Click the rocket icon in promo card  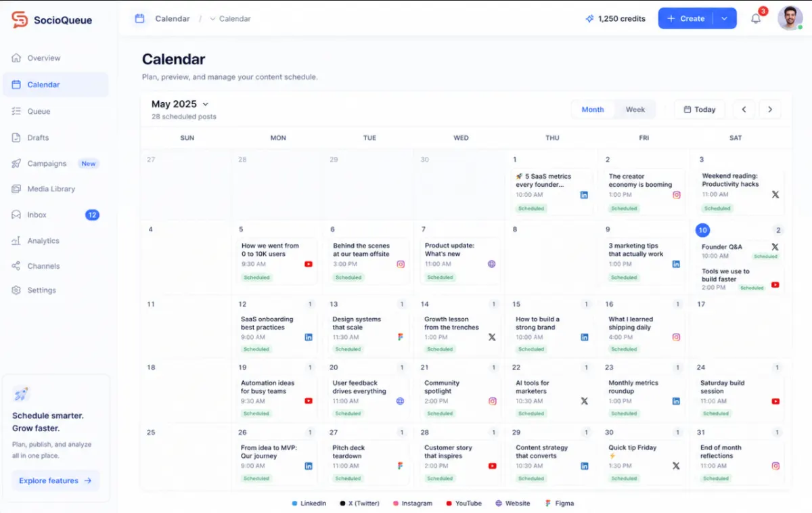coord(21,394)
